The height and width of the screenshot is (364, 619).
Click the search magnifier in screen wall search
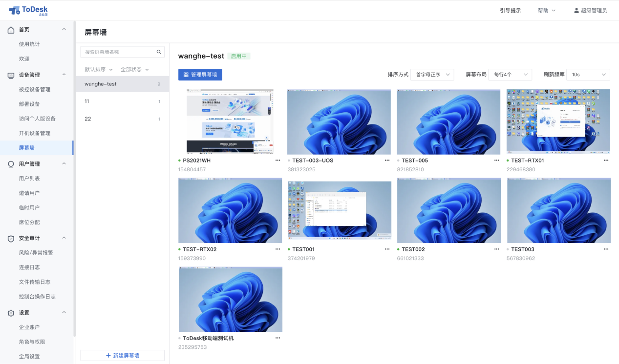tap(159, 52)
